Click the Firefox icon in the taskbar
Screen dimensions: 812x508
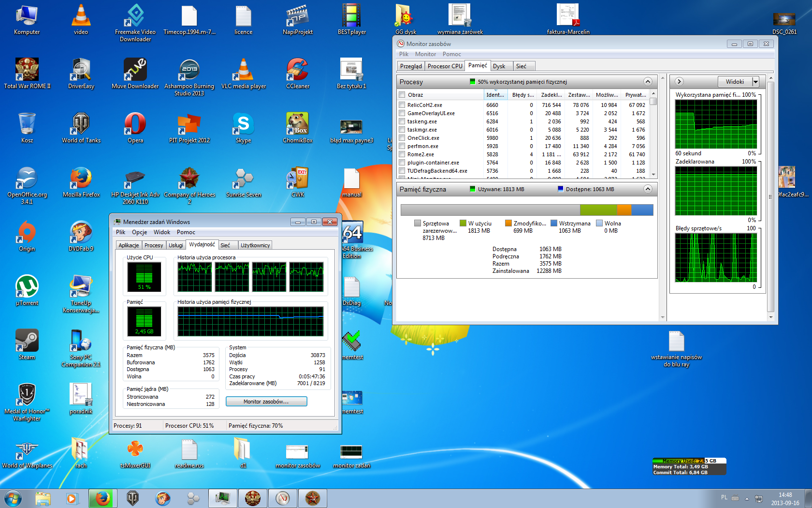click(x=102, y=498)
